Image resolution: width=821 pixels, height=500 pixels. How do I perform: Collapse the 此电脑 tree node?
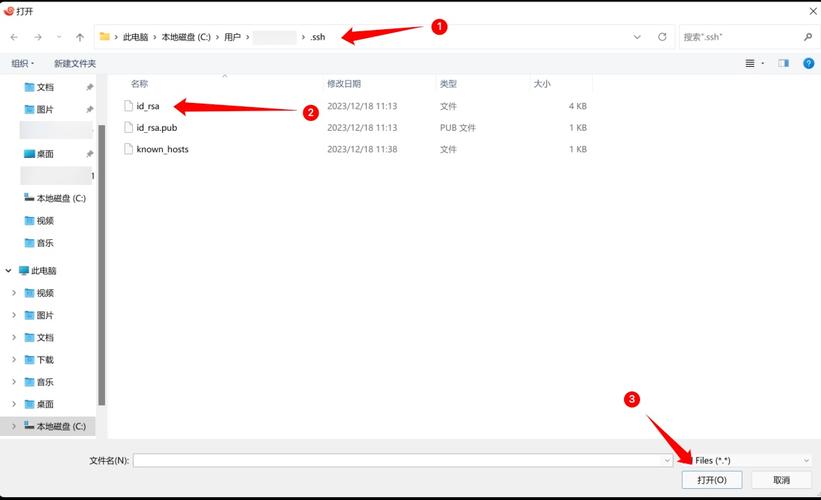click(x=10, y=271)
